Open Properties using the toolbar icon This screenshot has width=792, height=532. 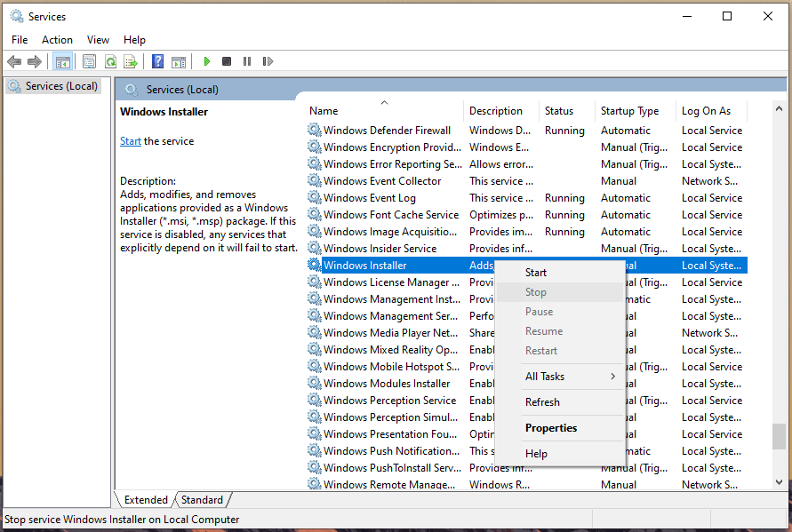pyautogui.click(x=89, y=61)
